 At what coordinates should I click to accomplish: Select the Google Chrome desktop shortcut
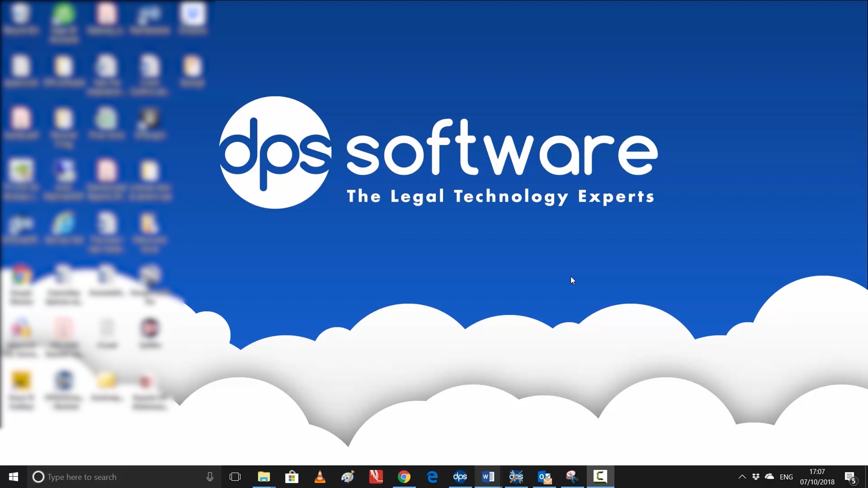point(21,285)
